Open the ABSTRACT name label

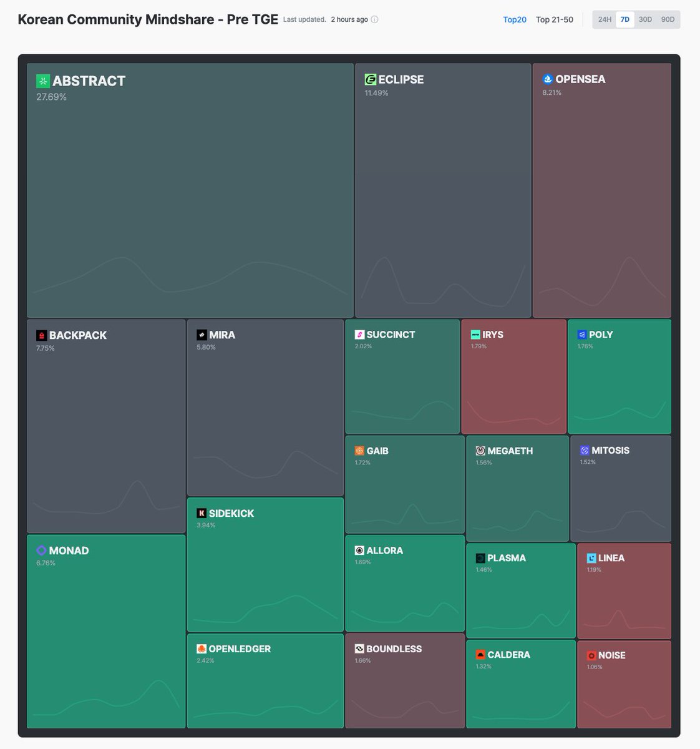(89, 81)
